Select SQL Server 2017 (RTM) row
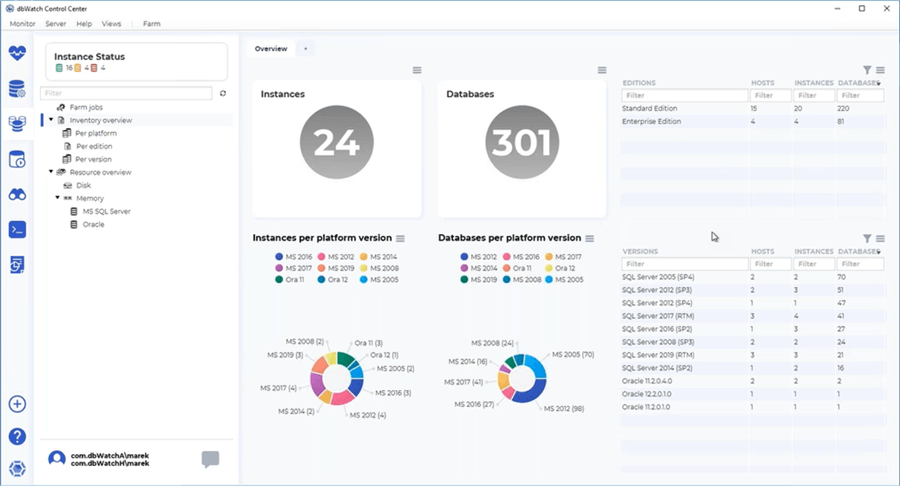This screenshot has height=486, width=900. click(x=753, y=316)
